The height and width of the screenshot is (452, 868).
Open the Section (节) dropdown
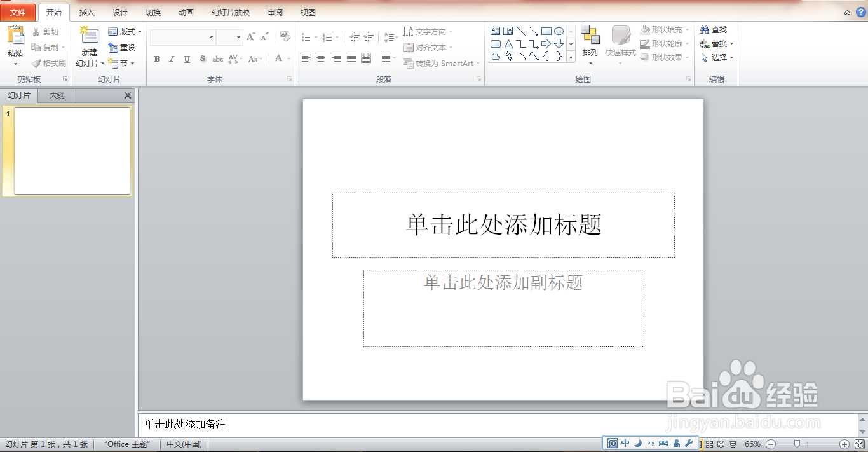(x=121, y=64)
